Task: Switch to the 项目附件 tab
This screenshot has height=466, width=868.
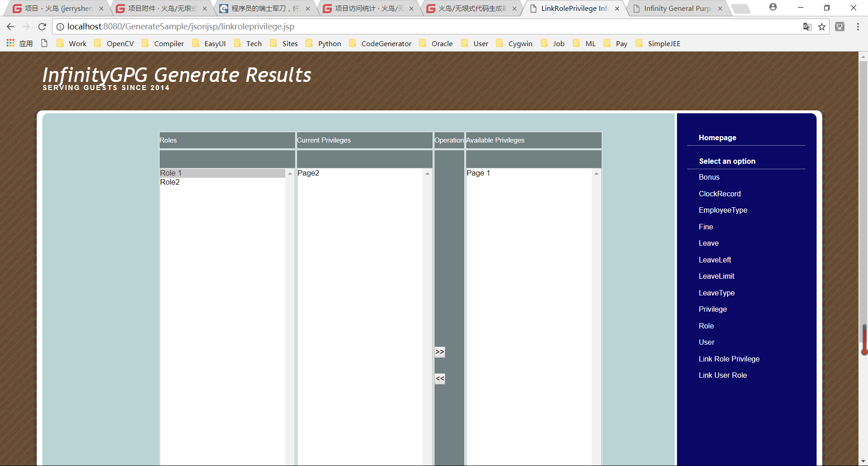Action: pos(161,9)
